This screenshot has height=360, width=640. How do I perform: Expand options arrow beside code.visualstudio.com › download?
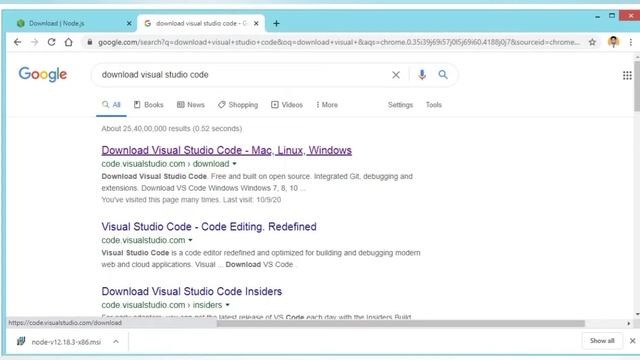(234, 164)
